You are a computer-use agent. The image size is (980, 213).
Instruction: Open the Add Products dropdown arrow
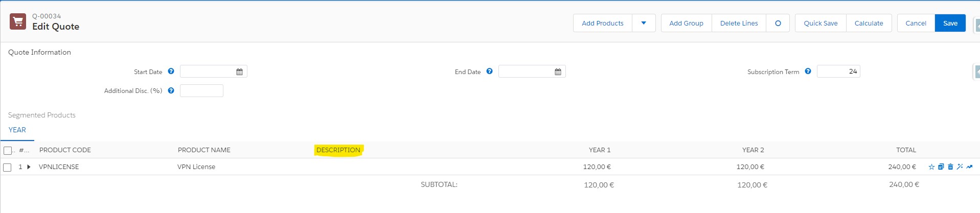pyautogui.click(x=644, y=23)
